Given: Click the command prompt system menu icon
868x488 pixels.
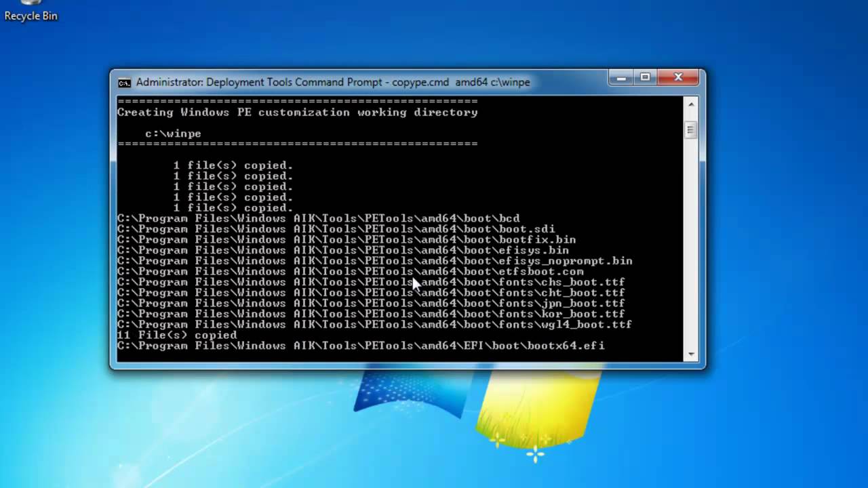Looking at the screenshot, I should 124,83.
